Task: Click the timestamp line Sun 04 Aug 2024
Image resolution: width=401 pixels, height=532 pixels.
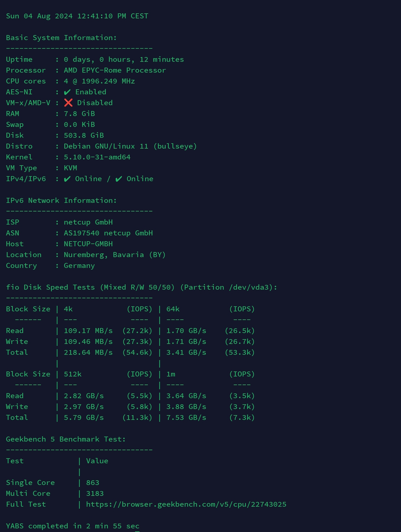Action: point(77,16)
